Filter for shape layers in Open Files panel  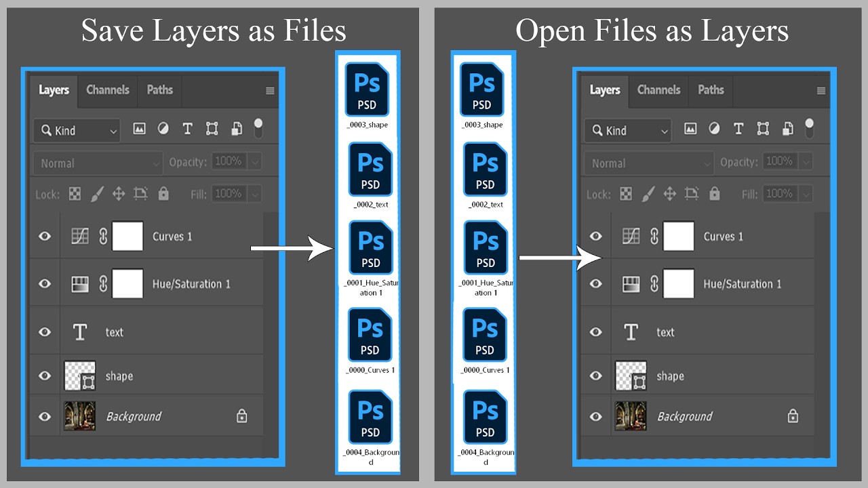point(764,129)
